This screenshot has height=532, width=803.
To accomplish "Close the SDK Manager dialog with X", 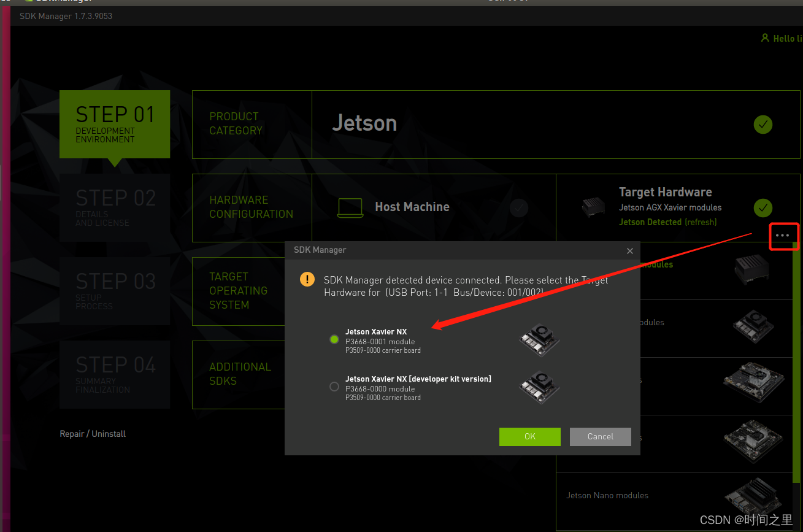I will click(x=630, y=250).
